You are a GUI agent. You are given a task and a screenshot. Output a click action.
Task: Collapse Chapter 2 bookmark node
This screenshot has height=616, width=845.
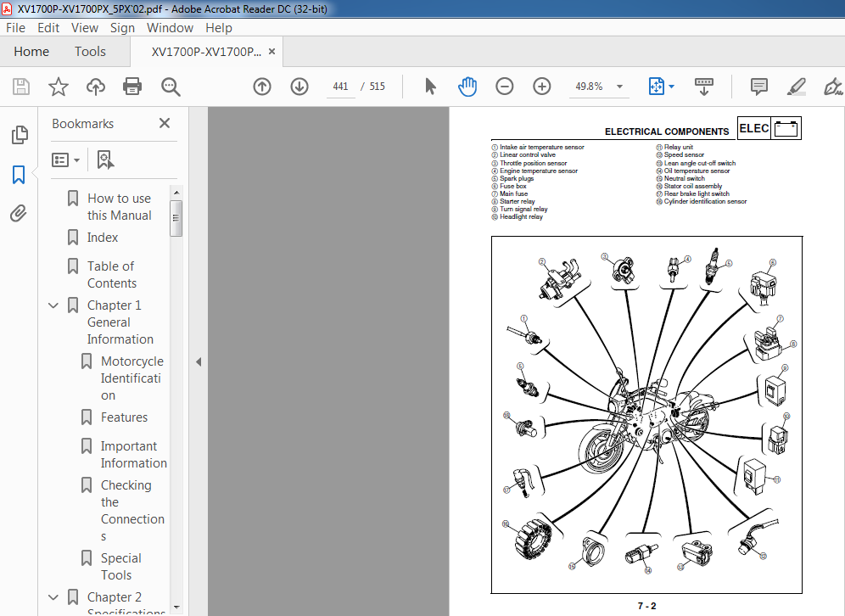pos(53,597)
